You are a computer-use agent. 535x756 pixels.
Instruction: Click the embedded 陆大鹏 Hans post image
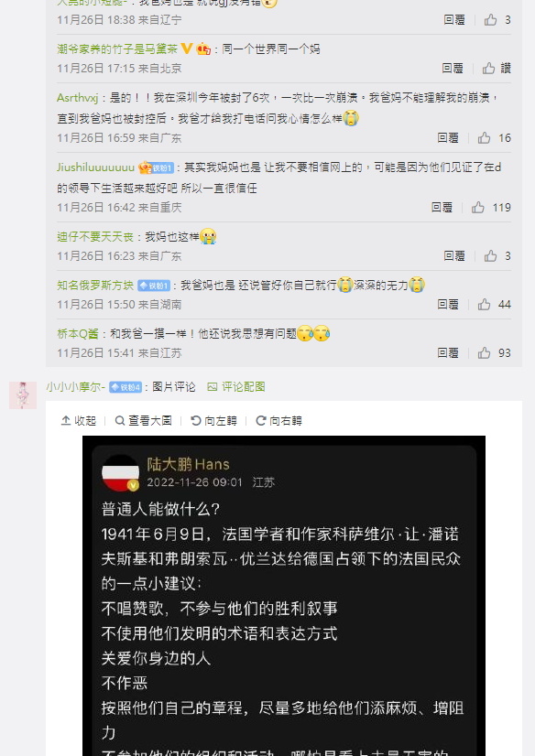tap(284, 596)
